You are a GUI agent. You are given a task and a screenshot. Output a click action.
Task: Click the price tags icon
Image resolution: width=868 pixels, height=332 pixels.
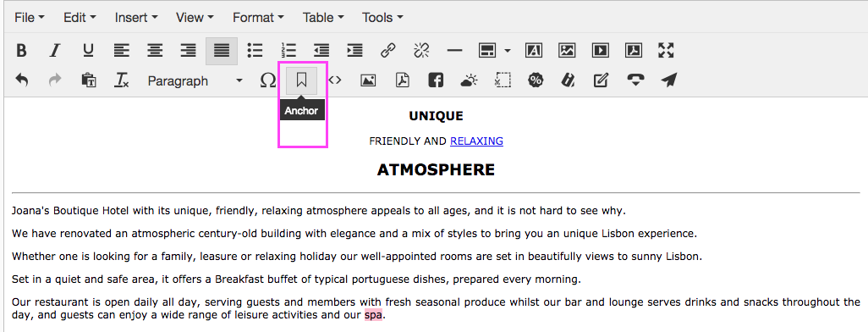[568, 81]
